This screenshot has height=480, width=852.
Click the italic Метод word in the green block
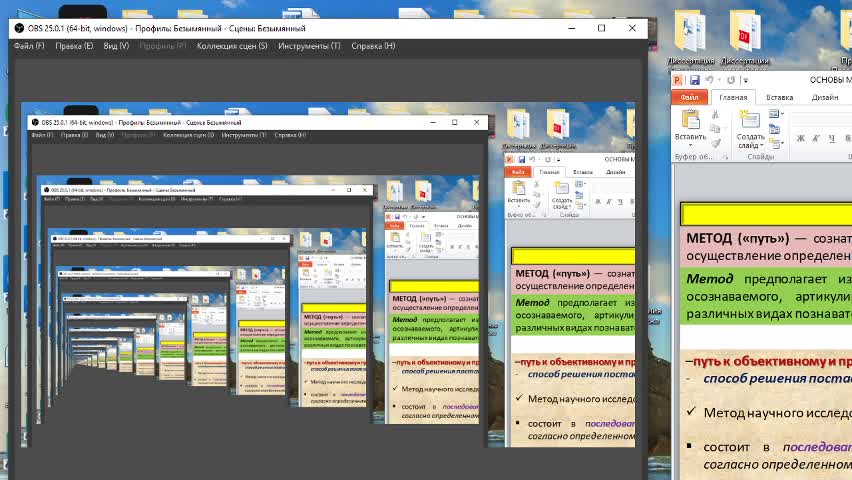coord(710,279)
